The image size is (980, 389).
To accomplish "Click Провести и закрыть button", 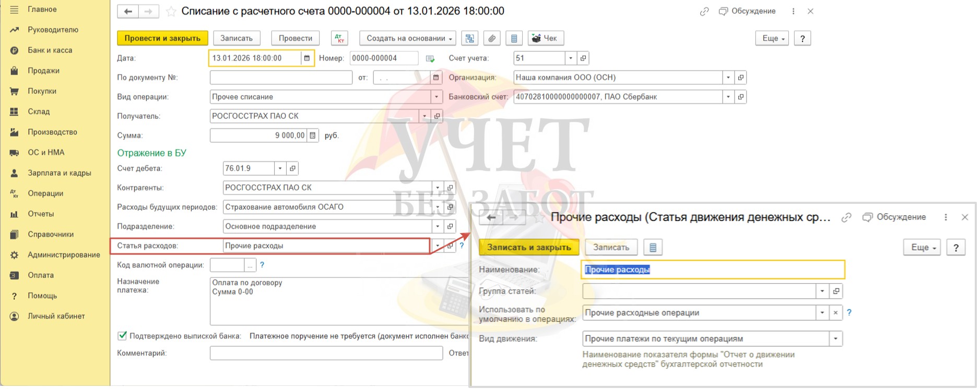I will point(162,38).
